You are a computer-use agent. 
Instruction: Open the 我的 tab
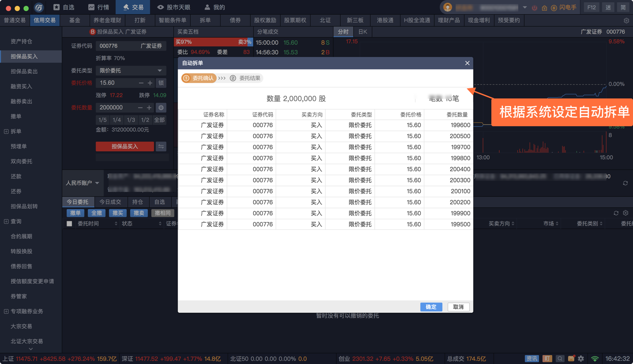point(215,7)
